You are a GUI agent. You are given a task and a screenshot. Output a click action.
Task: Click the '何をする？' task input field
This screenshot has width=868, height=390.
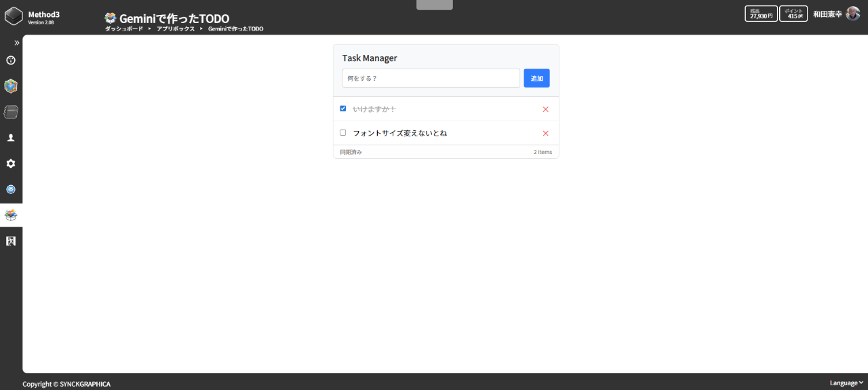tap(431, 78)
